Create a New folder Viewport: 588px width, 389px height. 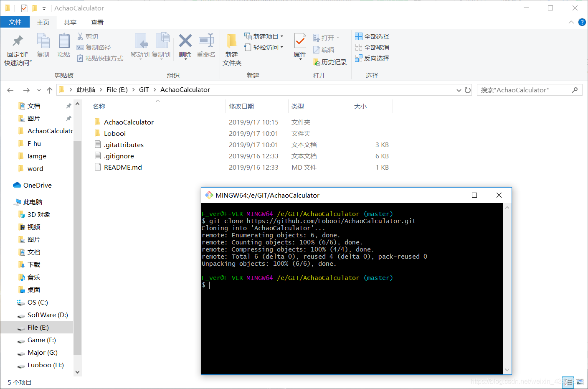point(232,50)
